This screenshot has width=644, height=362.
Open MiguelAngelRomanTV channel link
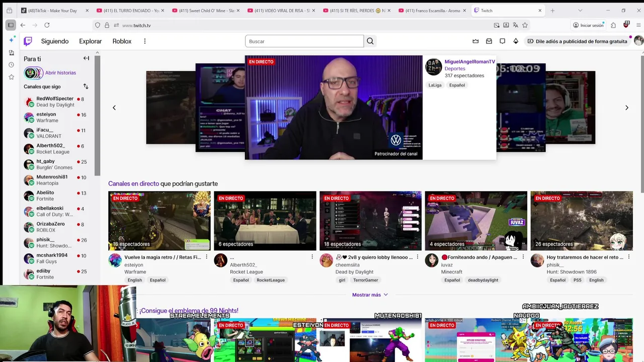[469, 61]
